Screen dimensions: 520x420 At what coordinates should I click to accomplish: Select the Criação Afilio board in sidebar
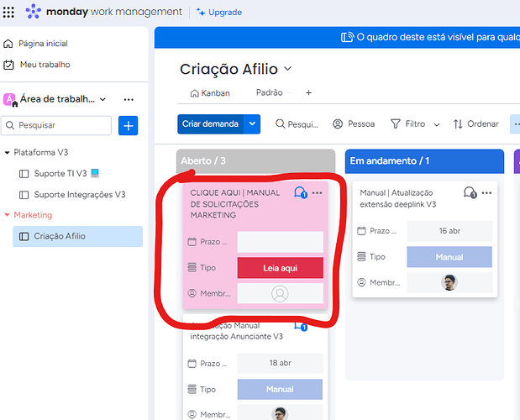[x=77, y=236]
